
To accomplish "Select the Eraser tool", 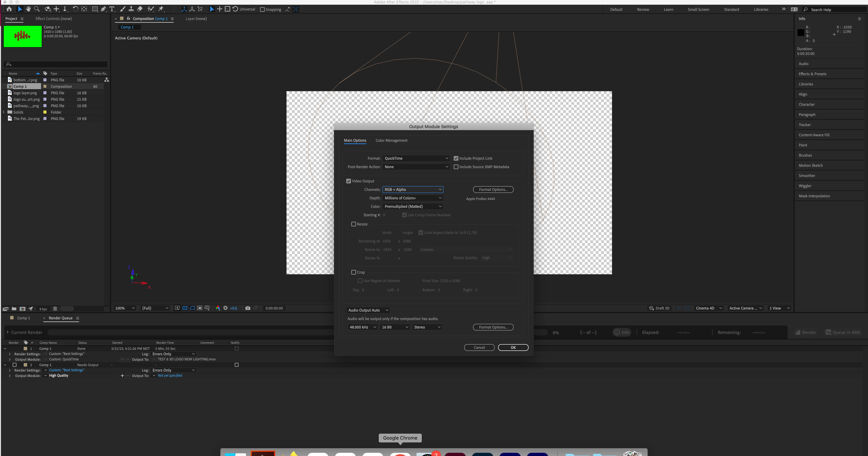I will [x=140, y=9].
